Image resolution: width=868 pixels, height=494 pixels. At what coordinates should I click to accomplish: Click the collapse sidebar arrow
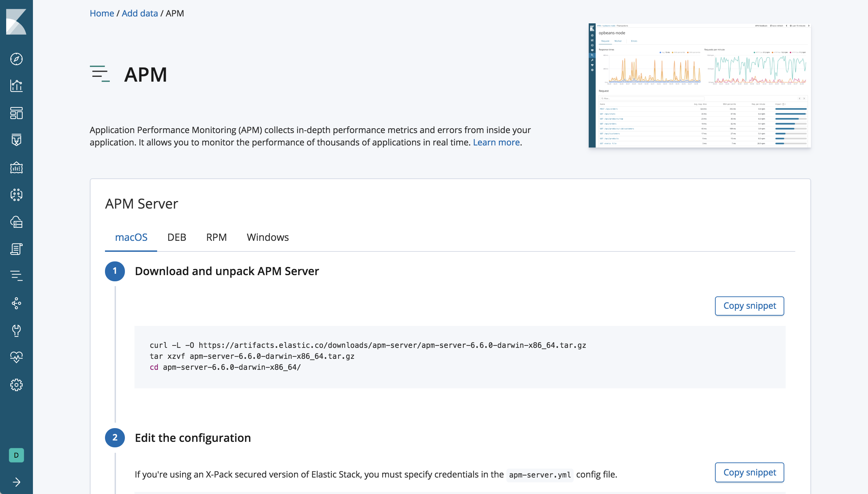(x=16, y=482)
